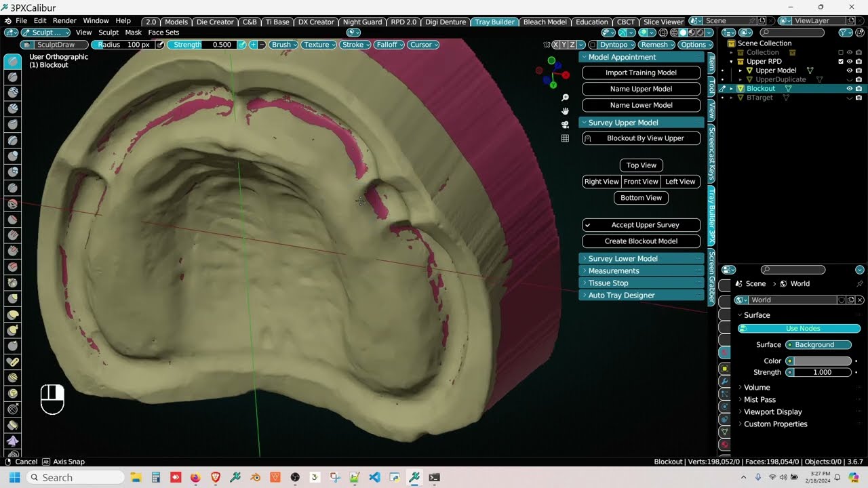The width and height of the screenshot is (868, 488).
Task: Click the pin icon in properties header
Action: click(860, 284)
